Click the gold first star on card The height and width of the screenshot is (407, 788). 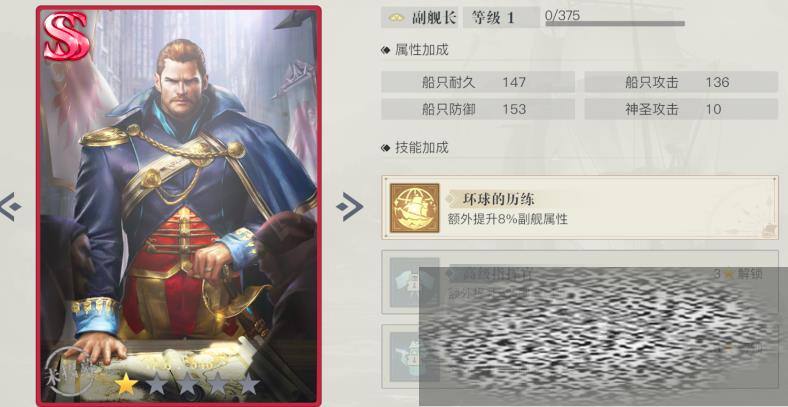point(126,384)
